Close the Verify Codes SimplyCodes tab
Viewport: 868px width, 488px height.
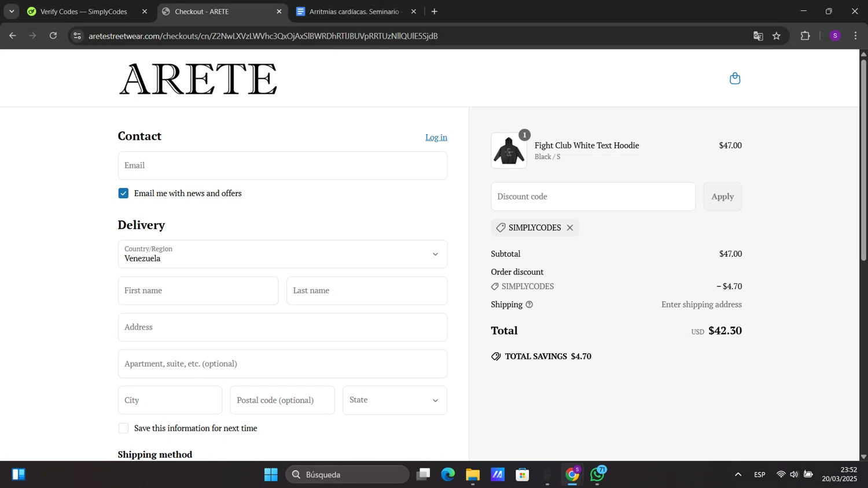(x=145, y=12)
